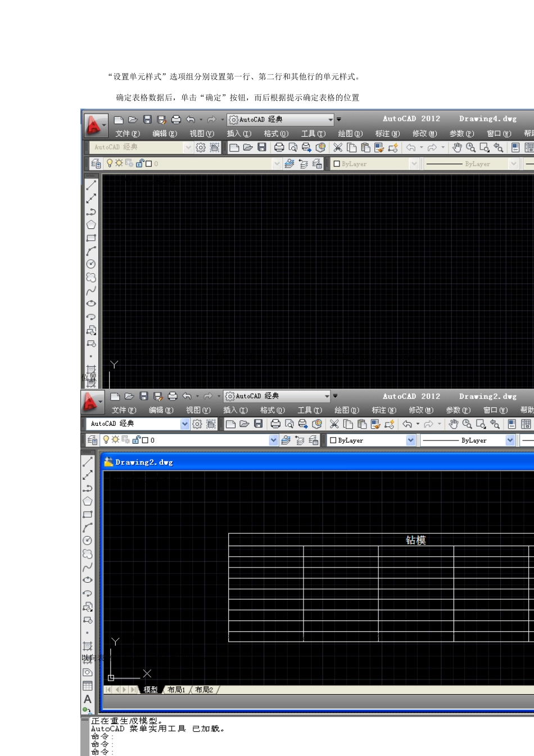Click Plot printer icon in Drawing2 standard toolbar

click(275, 424)
